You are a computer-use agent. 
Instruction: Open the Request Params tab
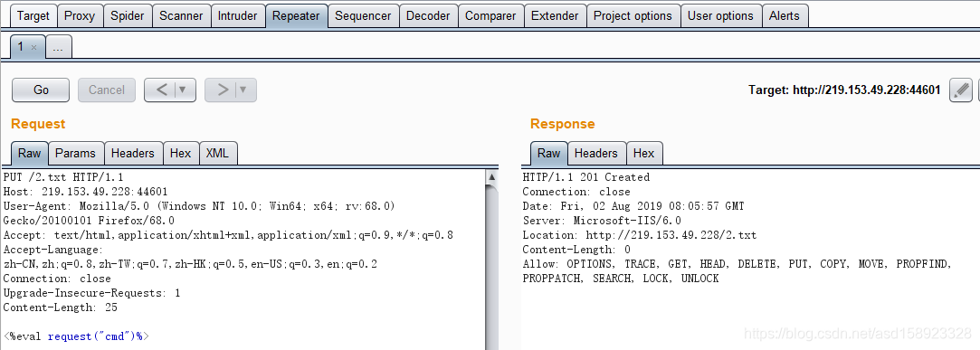[76, 153]
